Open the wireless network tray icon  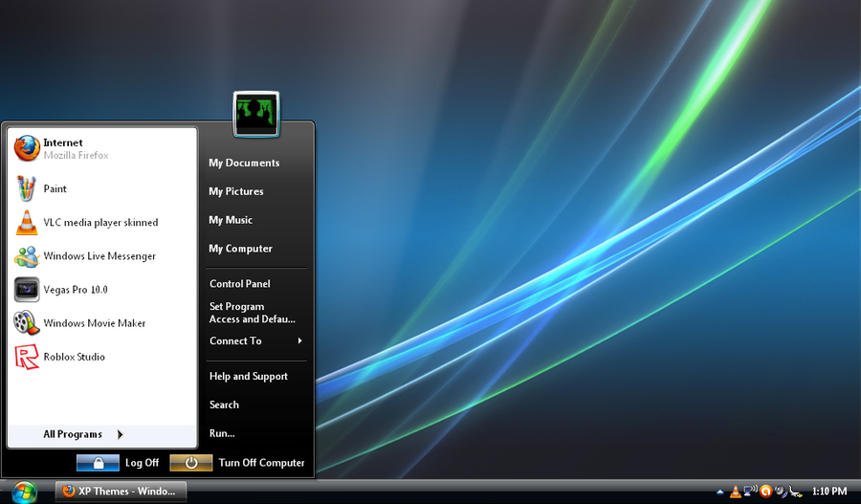pyautogui.click(x=749, y=491)
